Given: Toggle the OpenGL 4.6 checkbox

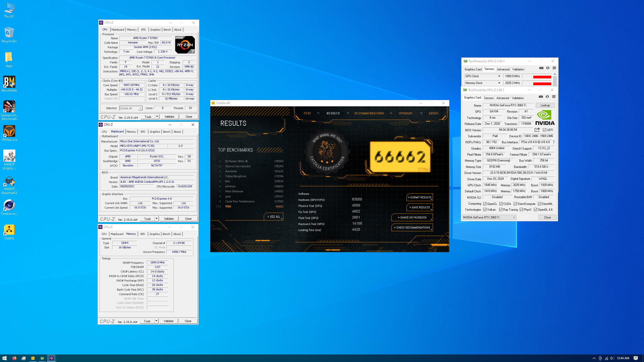Looking at the screenshot, I should [536, 210].
